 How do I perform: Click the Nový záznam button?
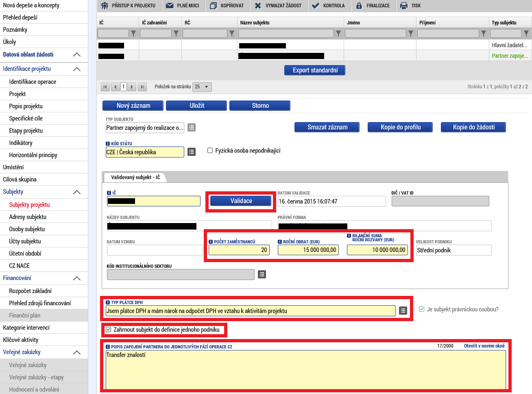click(x=133, y=106)
